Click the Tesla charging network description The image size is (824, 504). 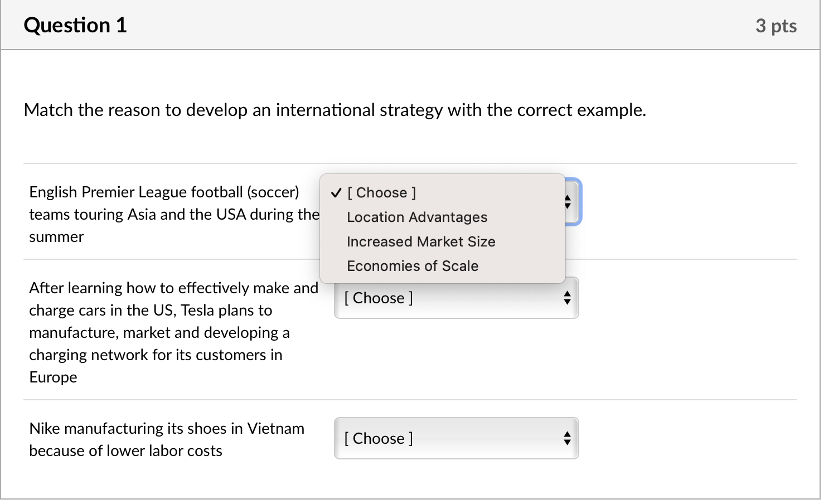point(167,332)
